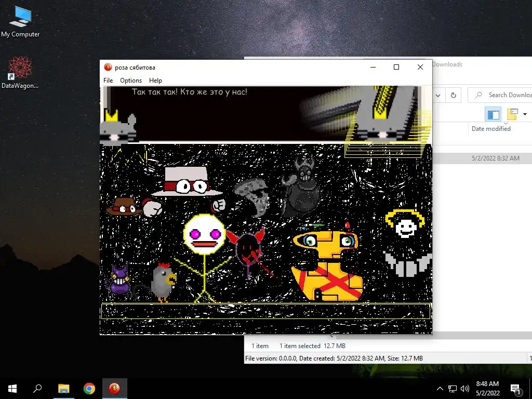Click the small brown hat character

coord(124,206)
